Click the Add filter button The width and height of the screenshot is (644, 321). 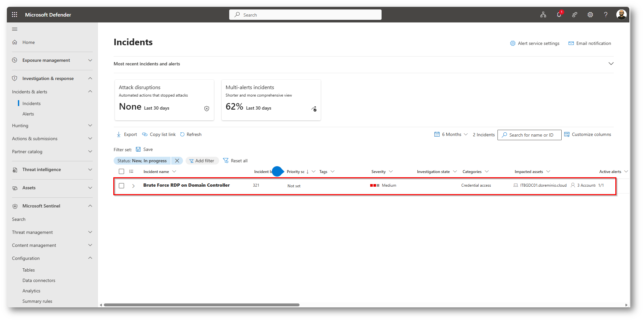point(202,161)
